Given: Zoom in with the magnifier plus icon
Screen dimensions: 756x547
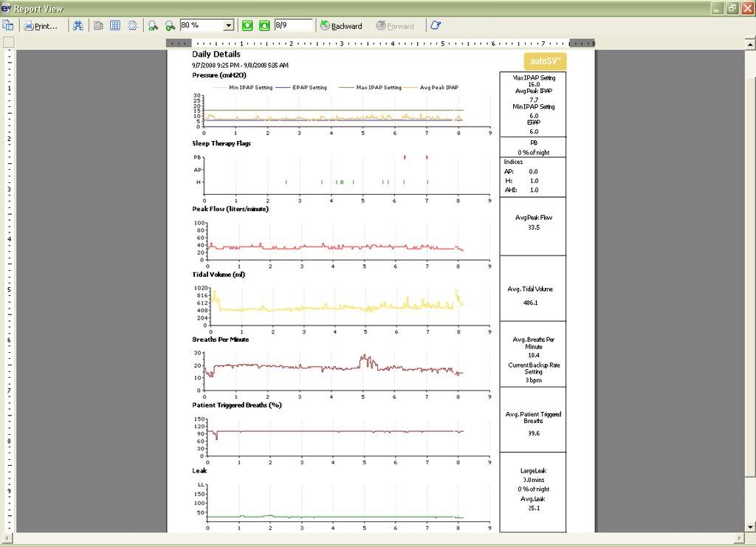Looking at the screenshot, I should coord(170,26).
